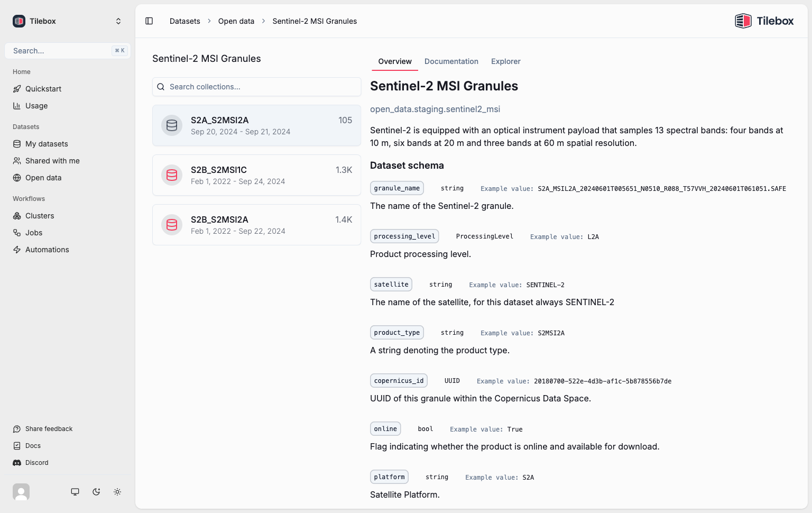
Task: Focus the global Search field
Action: click(x=68, y=51)
